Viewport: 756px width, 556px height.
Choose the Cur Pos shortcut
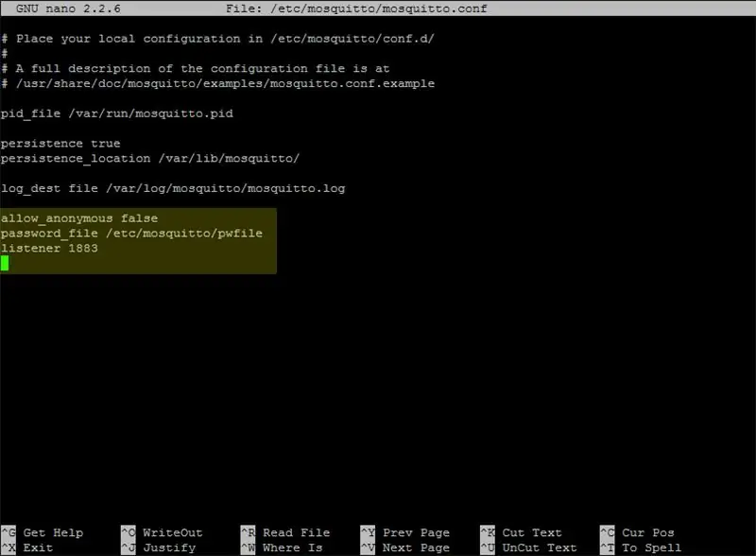(x=637, y=532)
